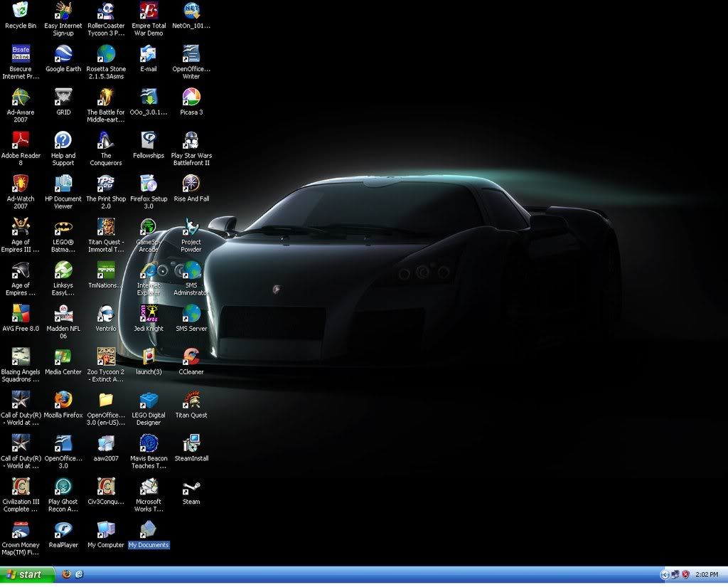Viewport: 728px width, 587px height.
Task: Select Project Powder icon
Action: (191, 227)
